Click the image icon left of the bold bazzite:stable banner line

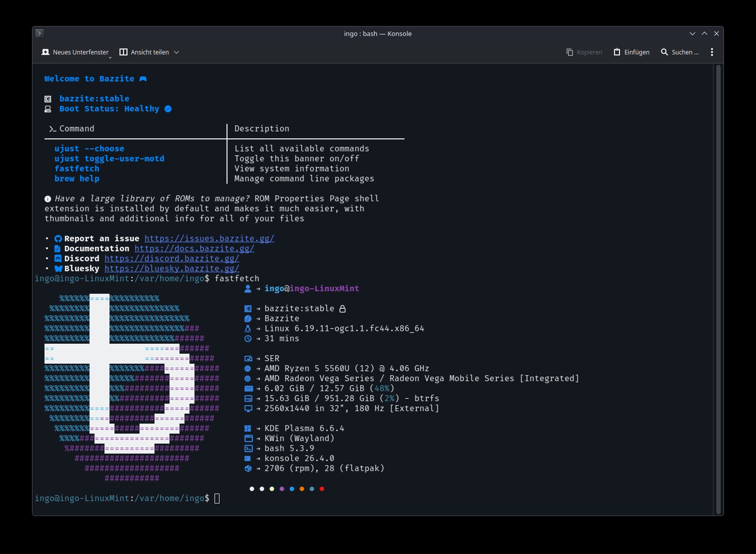tap(48, 99)
